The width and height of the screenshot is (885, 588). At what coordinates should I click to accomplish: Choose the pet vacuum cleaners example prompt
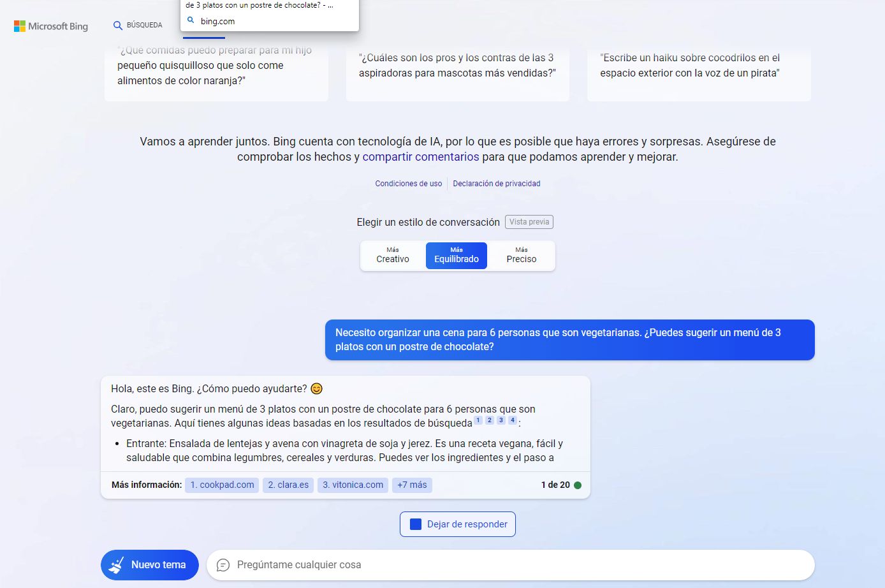tap(457, 66)
